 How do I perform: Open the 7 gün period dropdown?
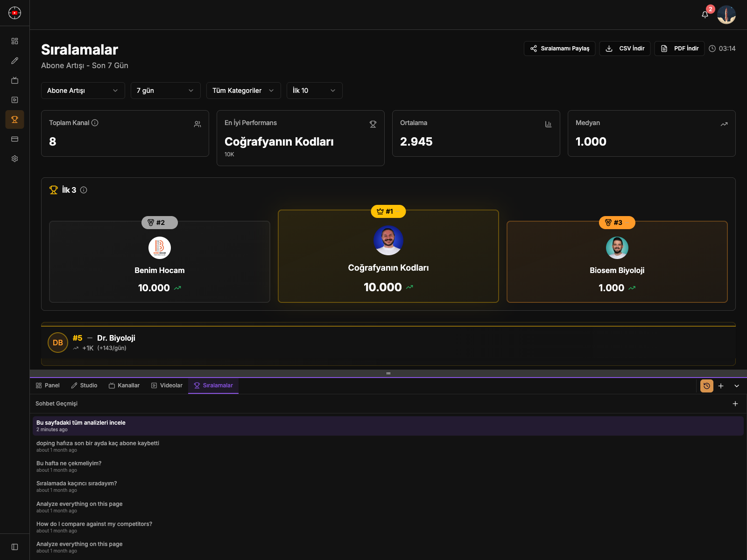pyautogui.click(x=166, y=91)
